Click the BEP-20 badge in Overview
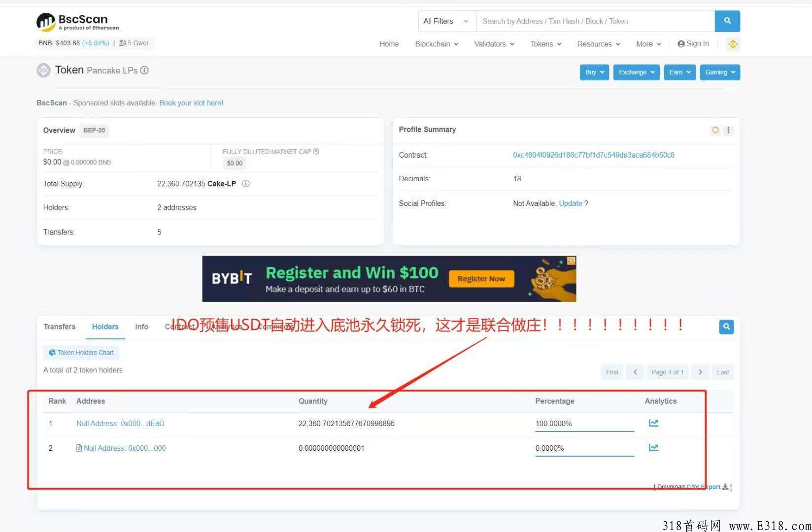Screen dimensions: 812x532 click(x=94, y=131)
